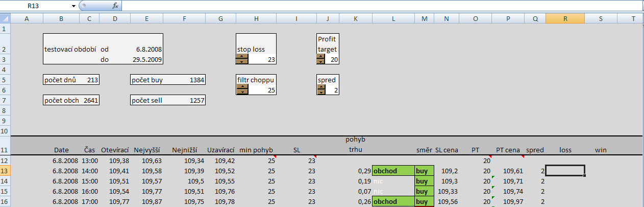
Task: Click the 'směr' column heading
Action: (x=424, y=150)
